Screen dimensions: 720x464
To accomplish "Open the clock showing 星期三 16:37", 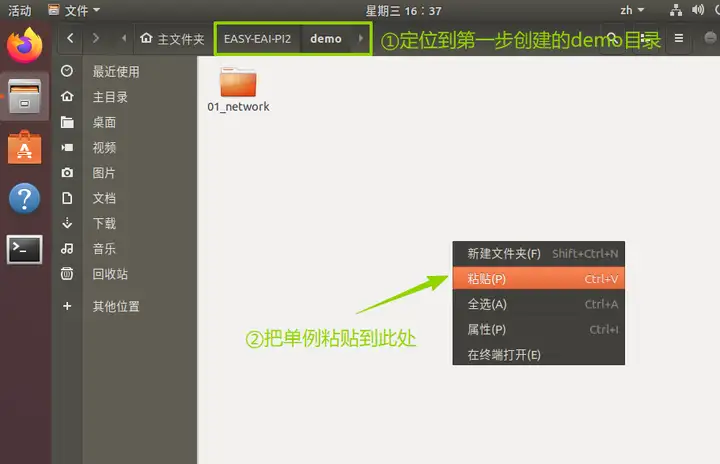I will (403, 11).
